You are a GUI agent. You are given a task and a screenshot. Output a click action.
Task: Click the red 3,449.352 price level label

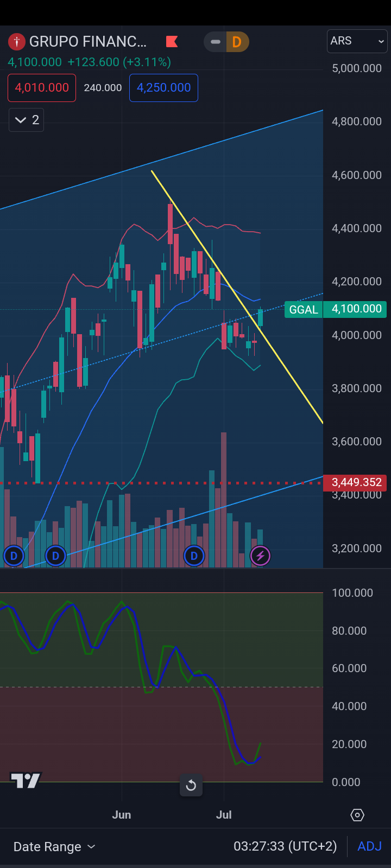(x=355, y=482)
